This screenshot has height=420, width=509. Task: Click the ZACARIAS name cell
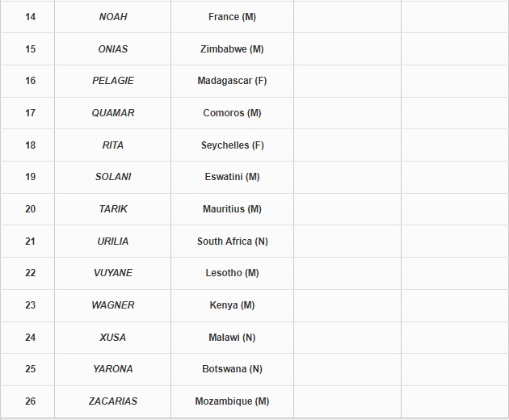[113, 401]
